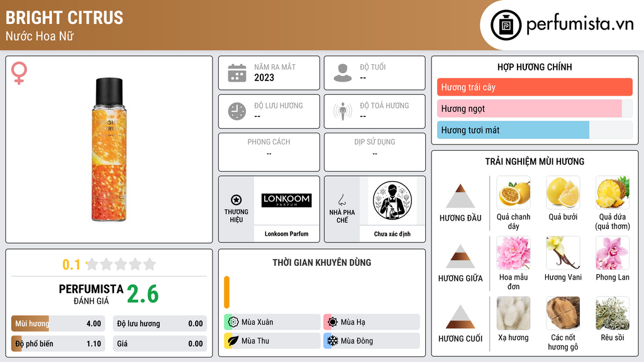Viewport: 644px width, 362px height.
Task: Select the Phong Lan orchid note image
Action: (613, 253)
